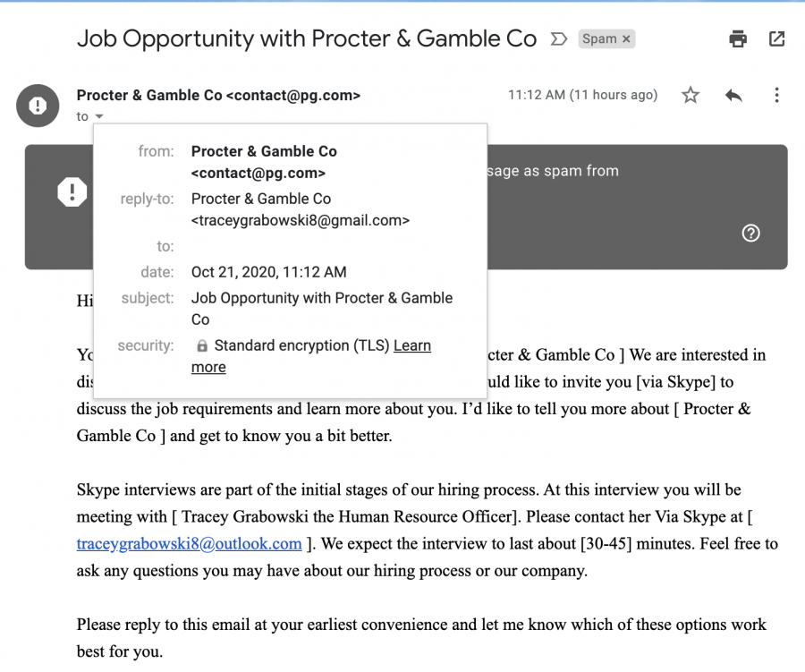Click the traceygrabowski8@outlook.com email link
Image resolution: width=805 pixels, height=672 pixels.
189,543
